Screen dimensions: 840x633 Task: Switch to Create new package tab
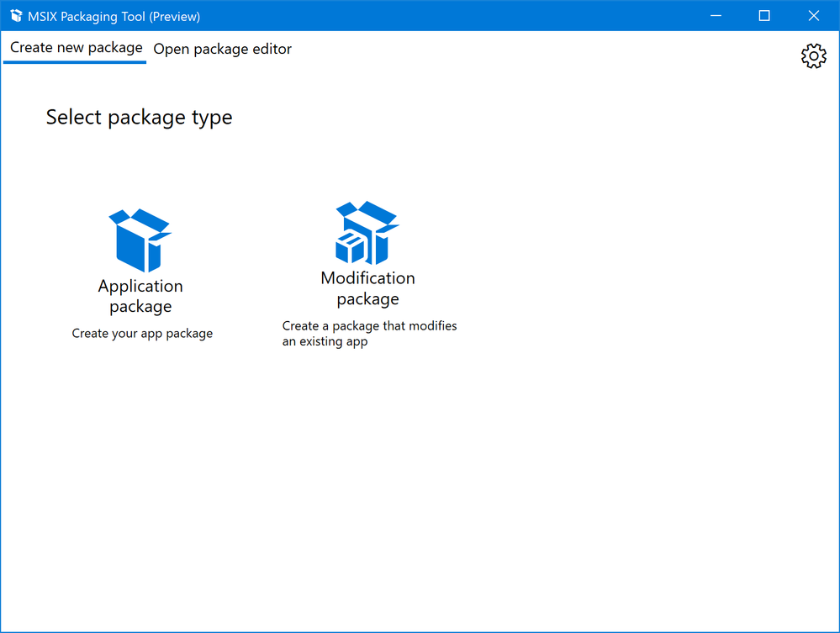coord(76,48)
